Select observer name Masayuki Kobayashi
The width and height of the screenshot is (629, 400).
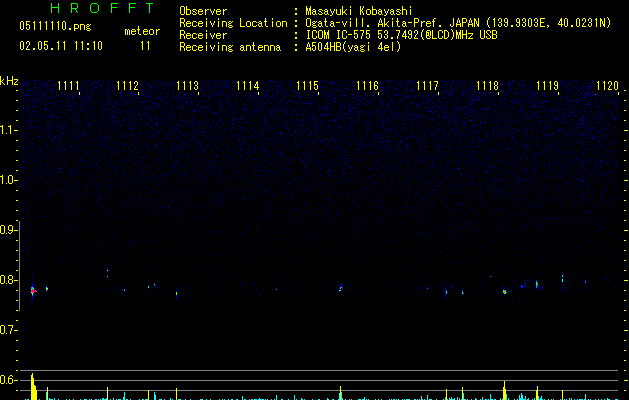[359, 11]
